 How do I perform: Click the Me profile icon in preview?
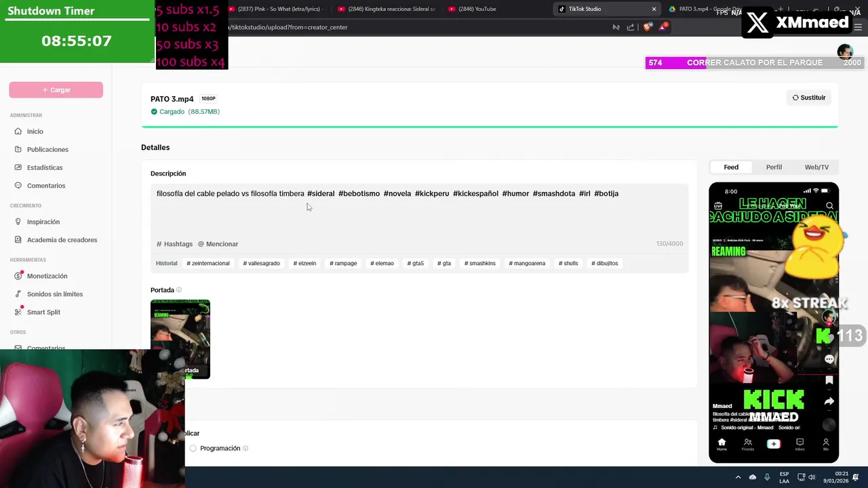(x=825, y=444)
